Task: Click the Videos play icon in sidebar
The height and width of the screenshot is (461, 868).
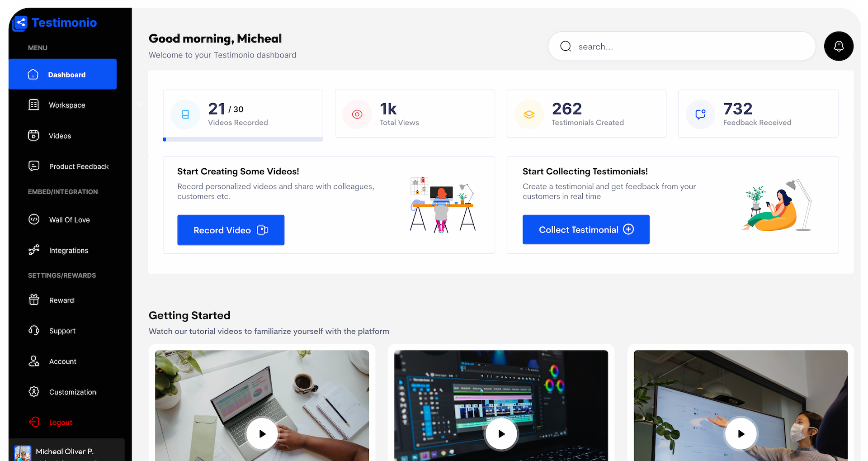Action: (33, 135)
